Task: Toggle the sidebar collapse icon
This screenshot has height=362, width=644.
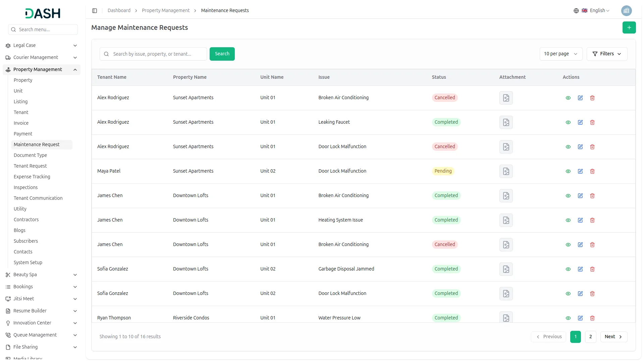Action: [x=95, y=11]
